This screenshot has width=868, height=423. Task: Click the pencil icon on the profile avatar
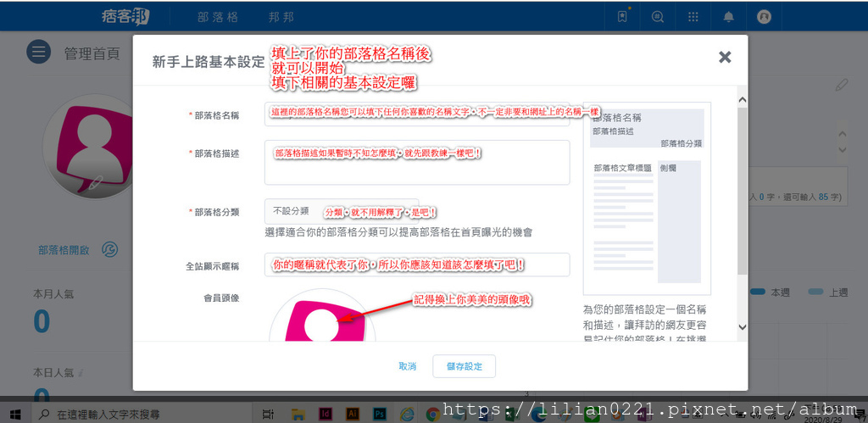coord(96,182)
